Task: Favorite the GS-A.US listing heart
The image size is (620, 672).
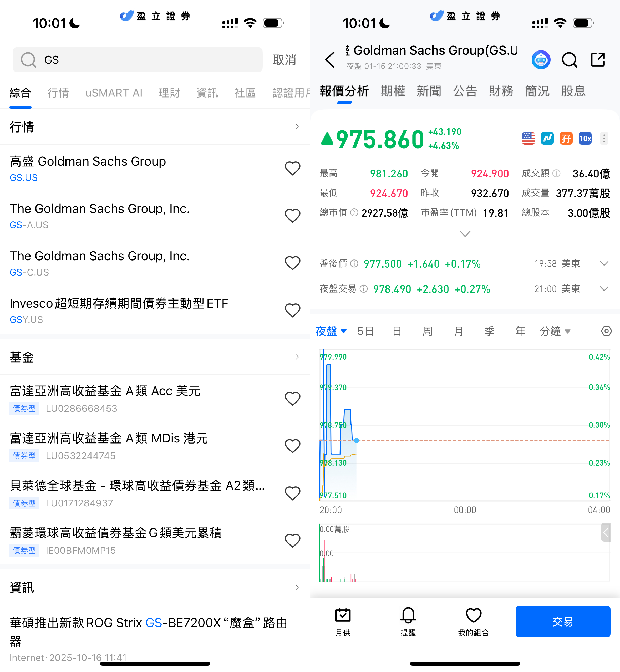Action: [292, 215]
